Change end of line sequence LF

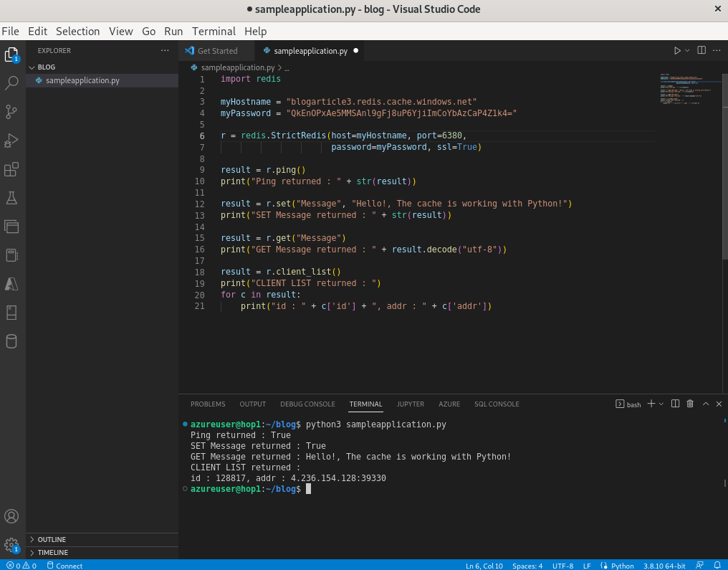587,566
